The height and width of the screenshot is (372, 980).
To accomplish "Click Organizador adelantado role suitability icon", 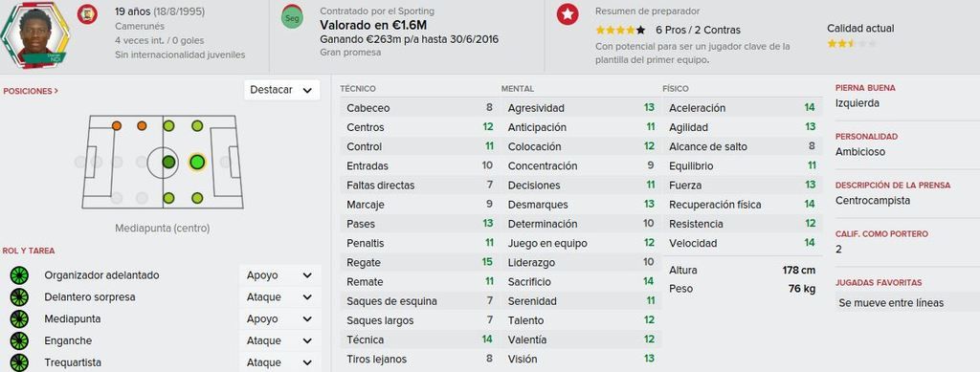I will click(x=19, y=275).
